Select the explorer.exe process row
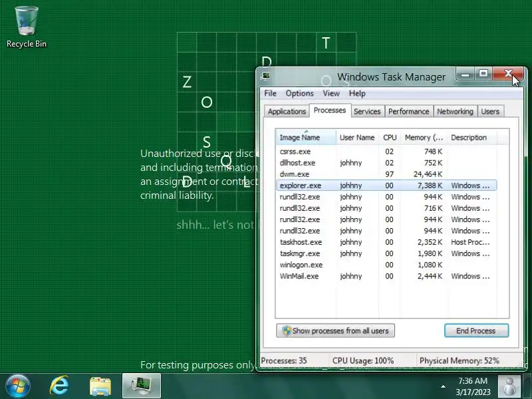 (386, 186)
